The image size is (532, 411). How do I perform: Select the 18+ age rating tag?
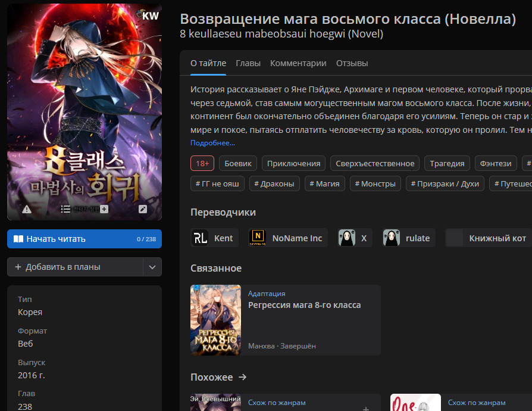[x=202, y=163]
